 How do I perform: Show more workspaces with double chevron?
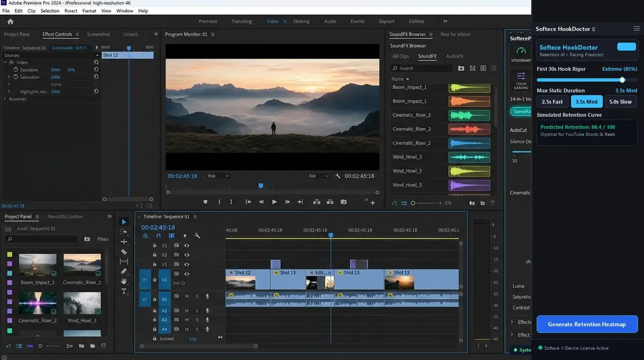445,21
